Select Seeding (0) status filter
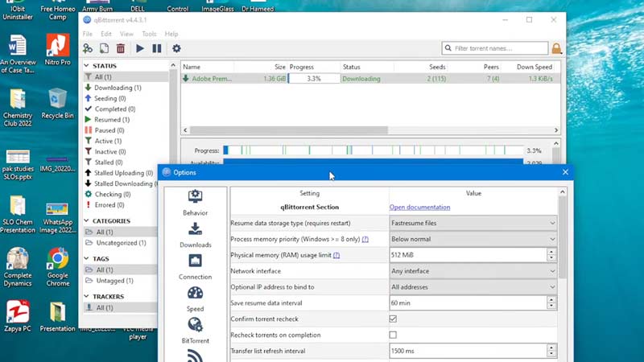The width and height of the screenshot is (644, 362). [x=109, y=98]
